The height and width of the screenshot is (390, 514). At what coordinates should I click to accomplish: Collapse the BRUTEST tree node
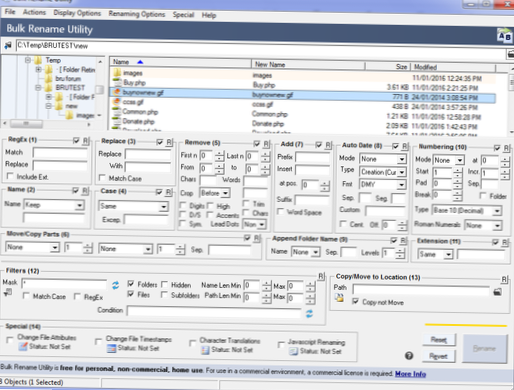(x=38, y=88)
